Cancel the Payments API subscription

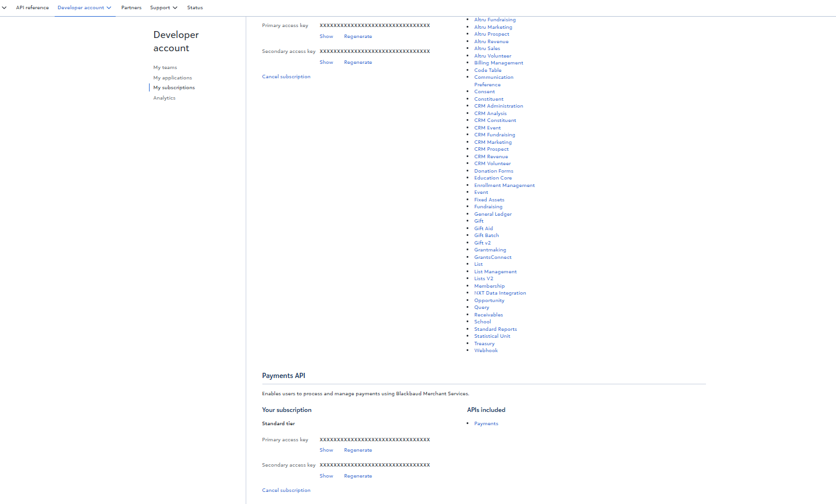pos(286,490)
